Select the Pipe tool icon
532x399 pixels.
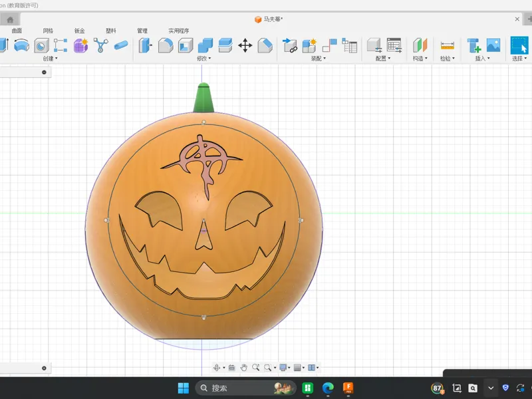(121, 45)
